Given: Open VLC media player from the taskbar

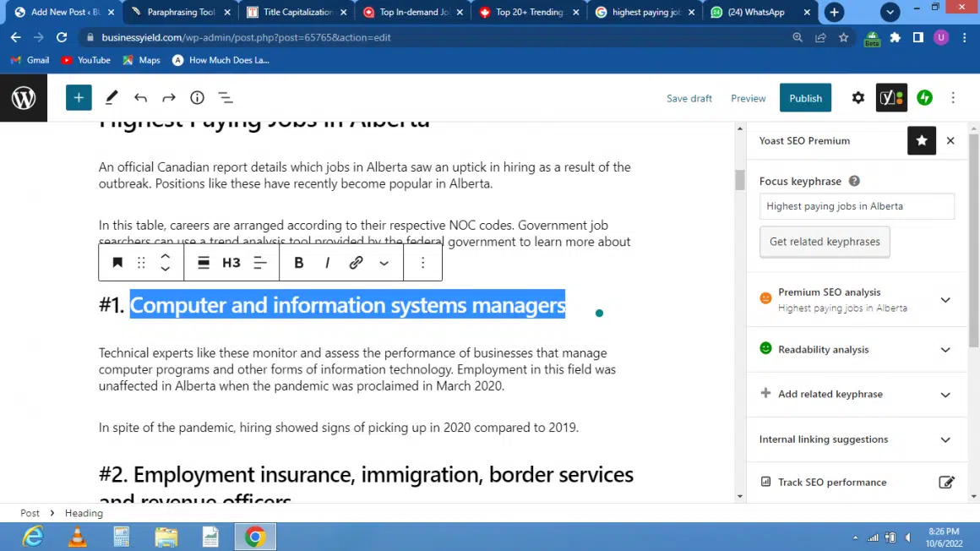Looking at the screenshot, I should pyautogui.click(x=78, y=537).
